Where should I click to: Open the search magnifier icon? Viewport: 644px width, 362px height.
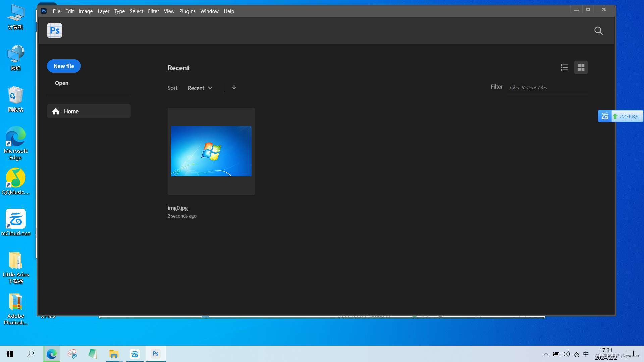[x=598, y=31]
